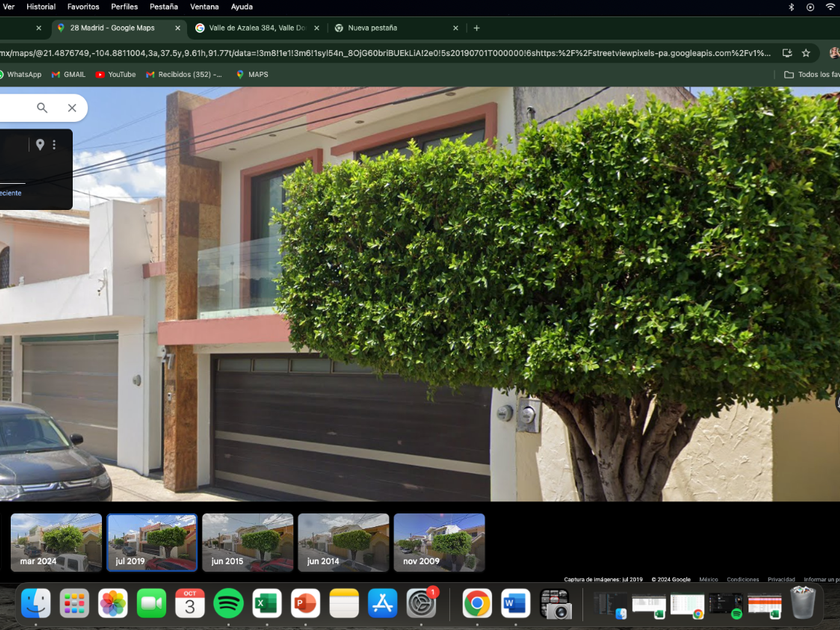Select the mar 2024 Street View thumbnail
Screen dimensions: 840x630
coord(56,542)
